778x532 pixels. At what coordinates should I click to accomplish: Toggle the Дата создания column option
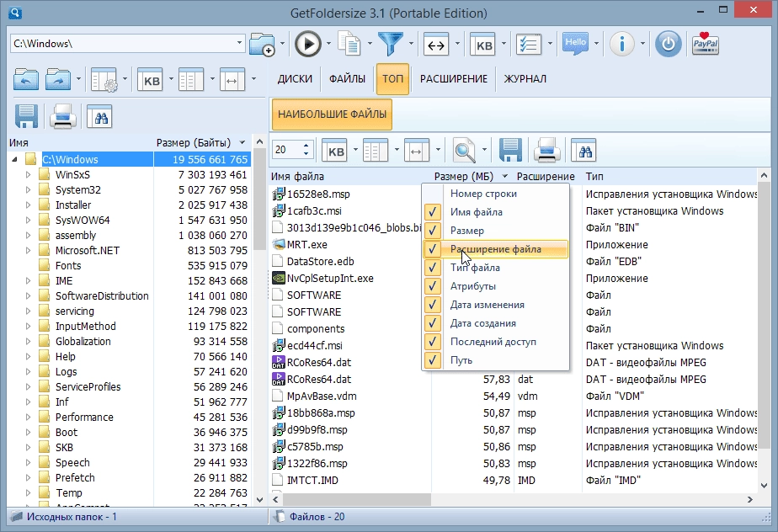tap(495, 323)
